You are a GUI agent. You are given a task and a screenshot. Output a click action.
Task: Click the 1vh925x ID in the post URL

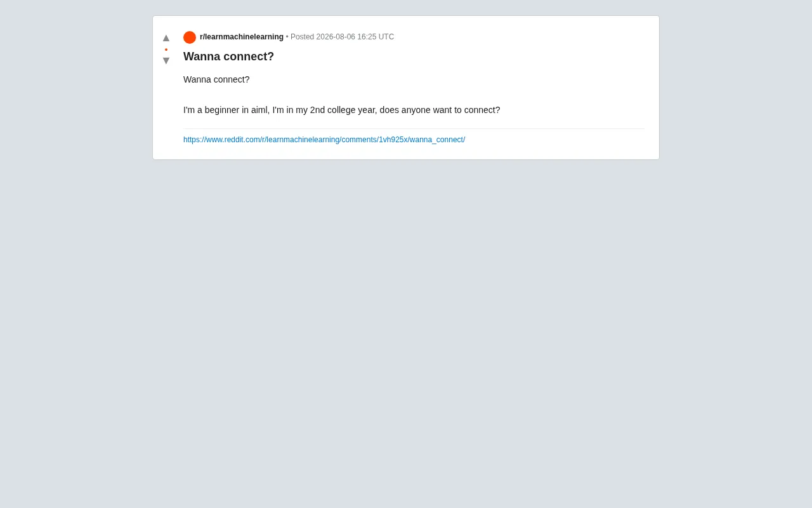coord(393,140)
